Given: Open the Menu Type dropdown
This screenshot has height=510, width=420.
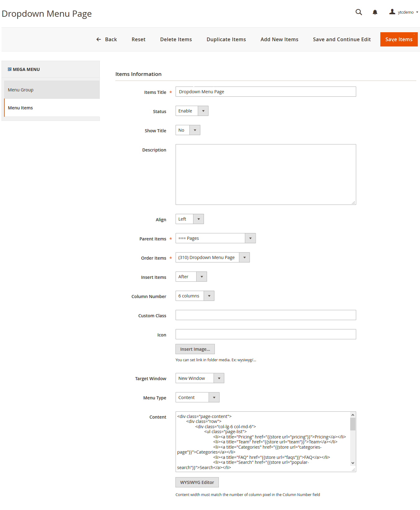Looking at the screenshot, I should pyautogui.click(x=197, y=398).
